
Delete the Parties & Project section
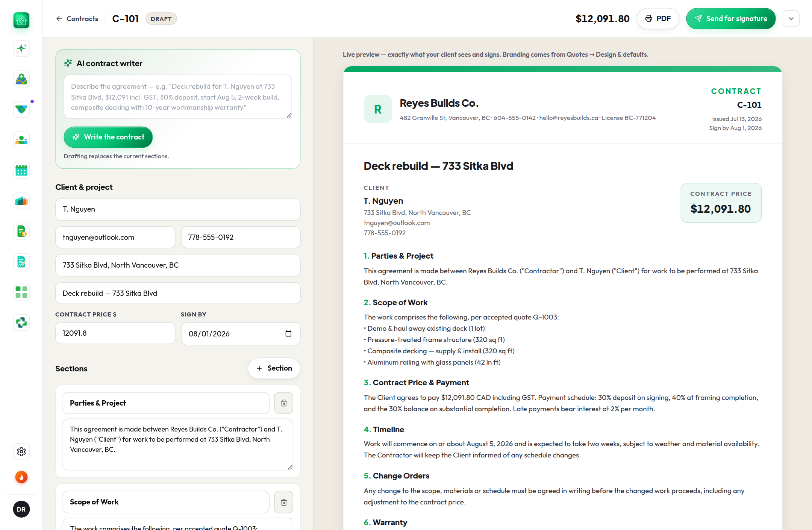284,403
